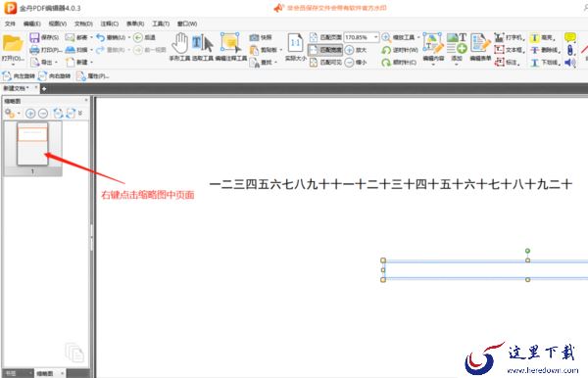Click the paperclip attach file icon
588x378 pixels.
570,50
